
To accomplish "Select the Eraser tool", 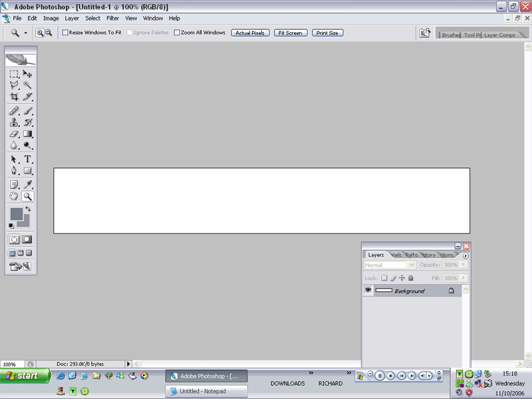I will (x=13, y=134).
